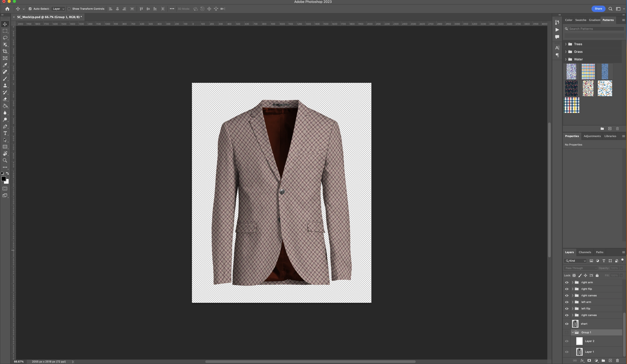Select the Horizontal Type tool
Screen dimensions: 627x364
coord(5,133)
